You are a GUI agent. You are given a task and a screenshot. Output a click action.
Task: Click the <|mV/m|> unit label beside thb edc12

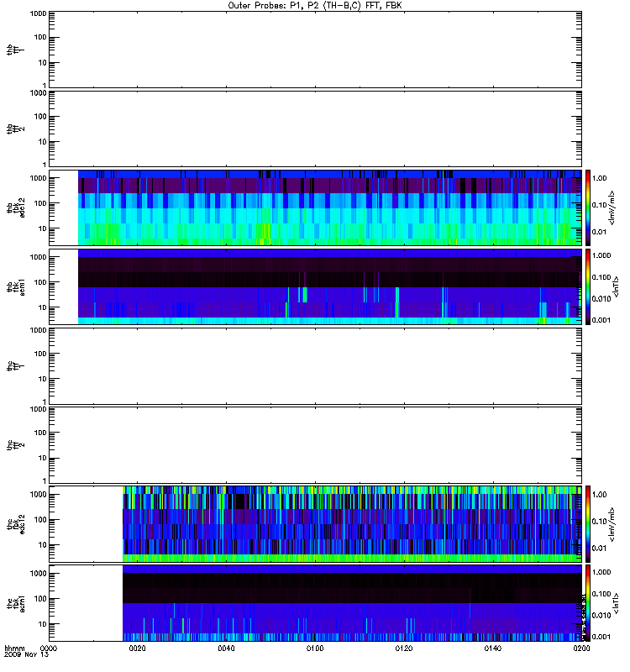(612, 207)
